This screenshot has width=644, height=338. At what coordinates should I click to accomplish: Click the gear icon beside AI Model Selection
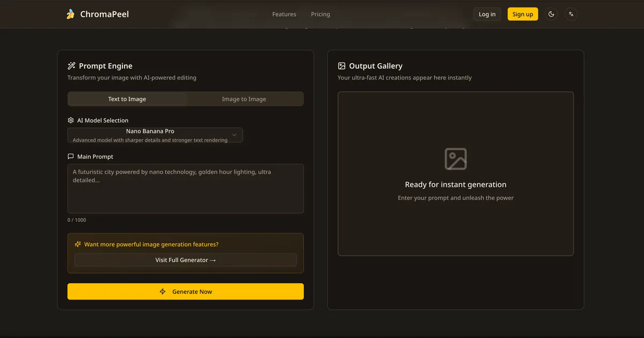point(71,120)
